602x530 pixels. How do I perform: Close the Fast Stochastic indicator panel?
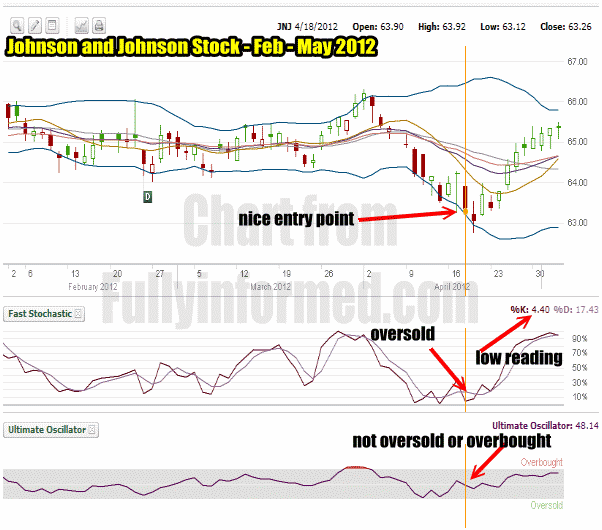[78, 314]
